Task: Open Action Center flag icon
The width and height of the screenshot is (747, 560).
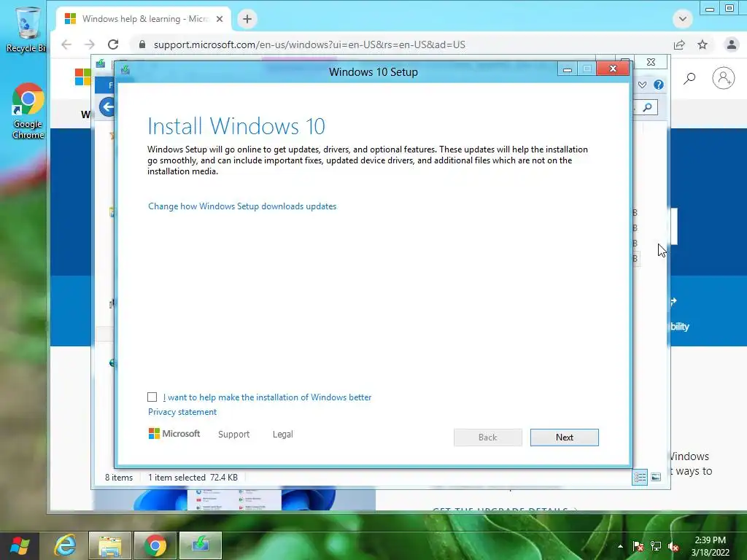Action: (x=638, y=546)
